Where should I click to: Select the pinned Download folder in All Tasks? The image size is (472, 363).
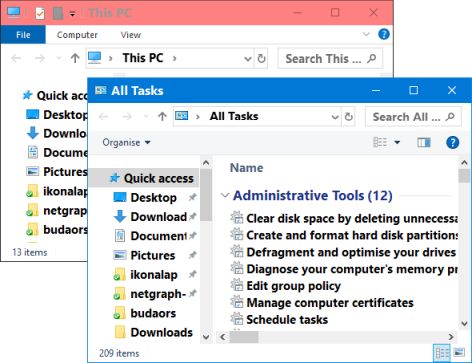coord(150,217)
